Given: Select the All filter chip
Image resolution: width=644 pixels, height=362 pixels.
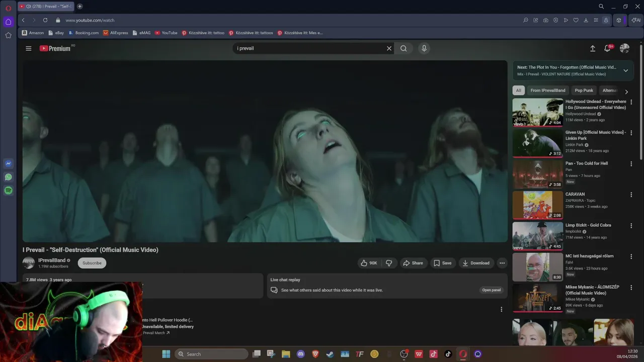Looking at the screenshot, I should pyautogui.click(x=518, y=90).
